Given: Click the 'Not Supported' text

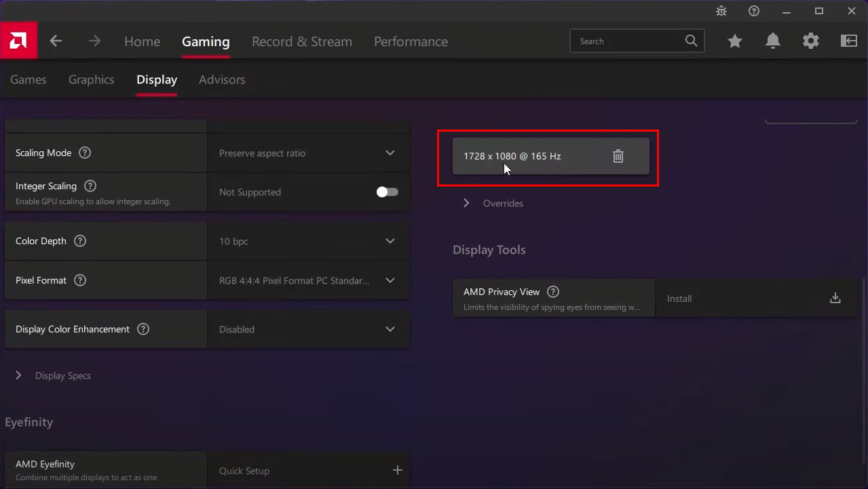Looking at the screenshot, I should (250, 192).
